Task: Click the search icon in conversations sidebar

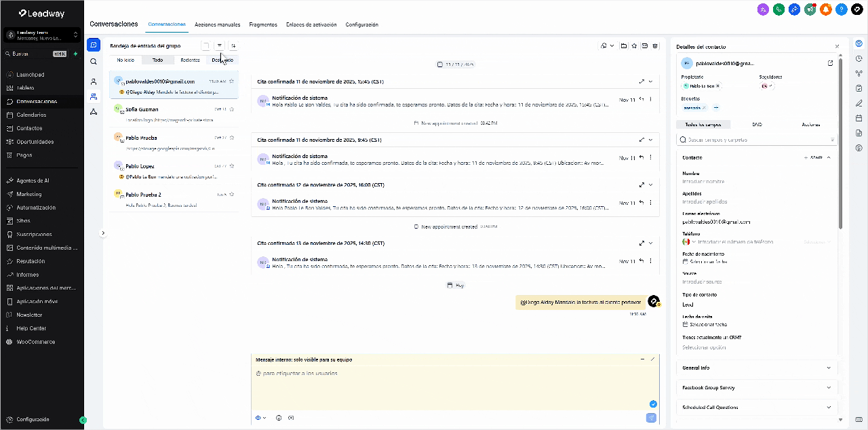Action: coord(94,62)
